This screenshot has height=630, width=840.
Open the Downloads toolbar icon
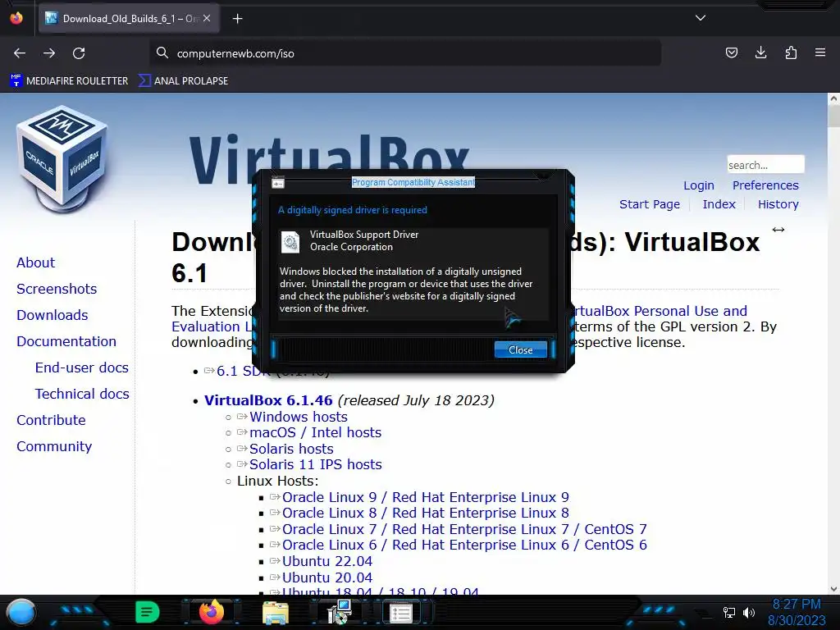760,52
